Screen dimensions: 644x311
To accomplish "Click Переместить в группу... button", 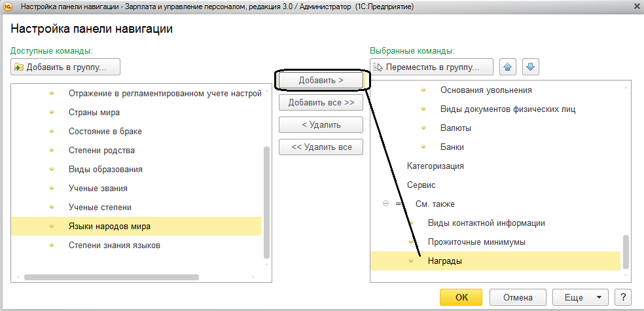I will point(432,67).
